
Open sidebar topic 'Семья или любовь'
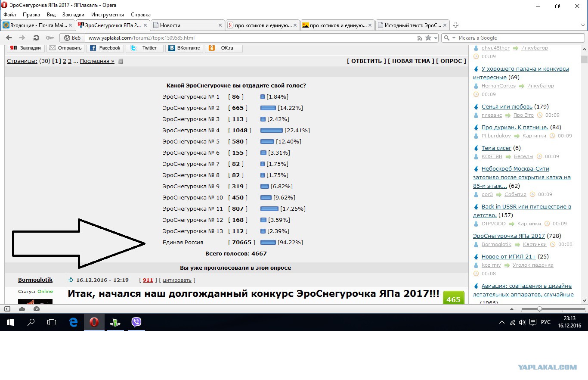507,107
